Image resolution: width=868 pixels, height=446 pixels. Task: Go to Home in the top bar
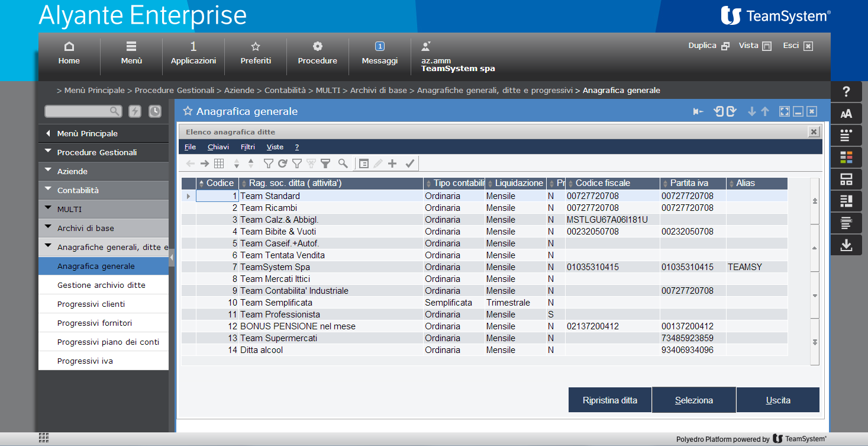click(69, 53)
